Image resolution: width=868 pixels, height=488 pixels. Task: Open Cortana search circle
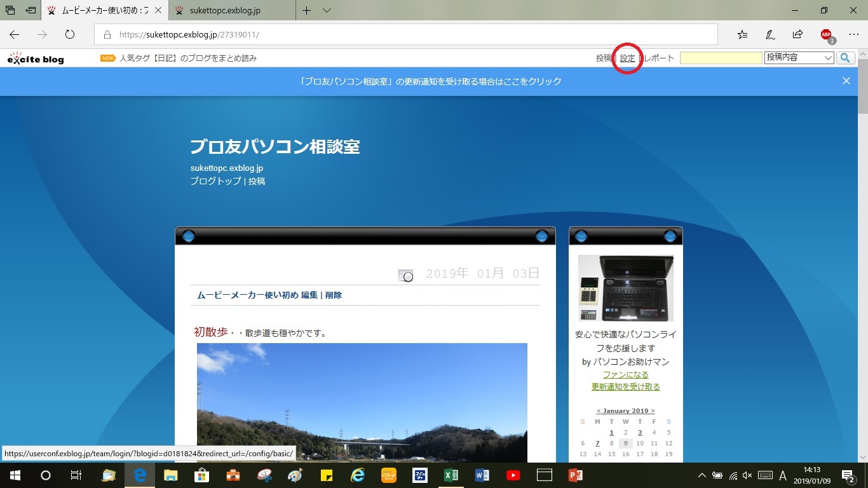tap(45, 475)
